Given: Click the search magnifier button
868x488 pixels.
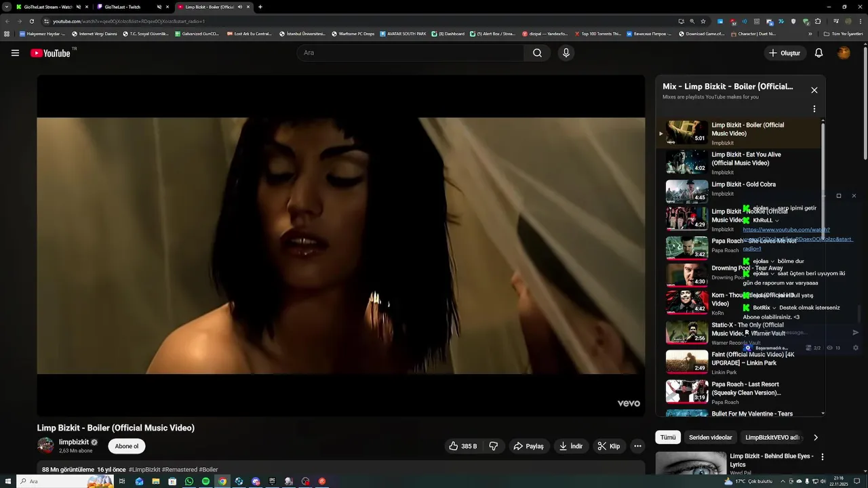Looking at the screenshot, I should coord(537,53).
